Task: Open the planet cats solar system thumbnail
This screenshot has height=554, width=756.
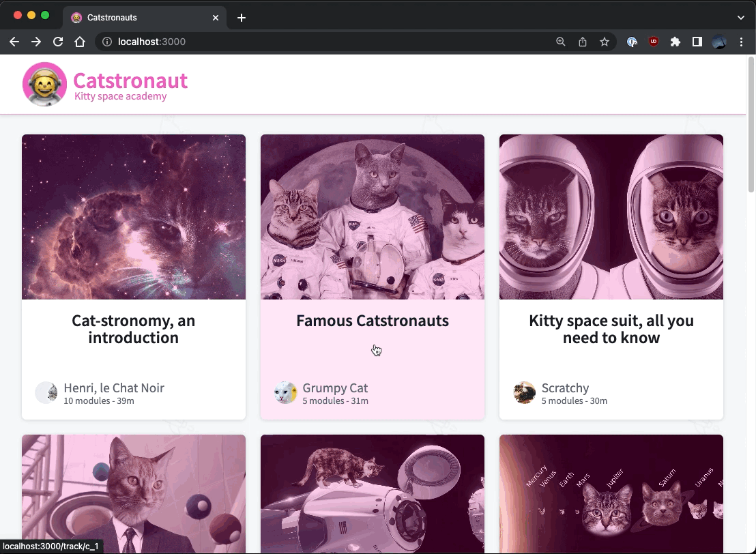Action: point(611,494)
